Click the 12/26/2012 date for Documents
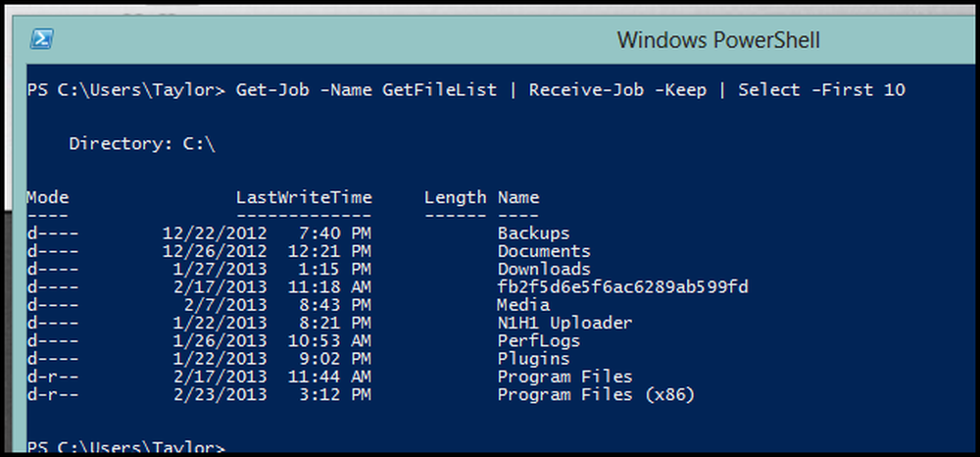This screenshot has height=457, width=980. point(215,251)
